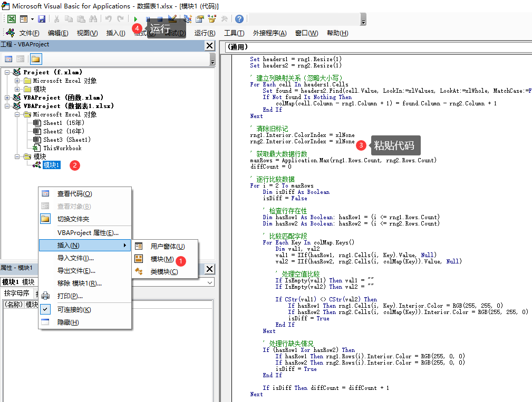Screen dimensions: 532x402
Task: Click the 用户窗体(U) form icon in the submenu
Action: pyautogui.click(x=139, y=247)
